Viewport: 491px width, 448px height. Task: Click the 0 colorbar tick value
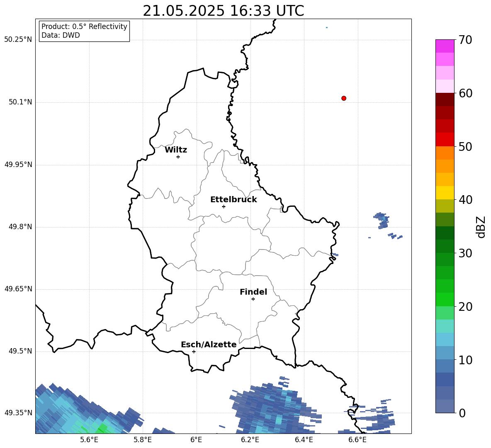(462, 413)
